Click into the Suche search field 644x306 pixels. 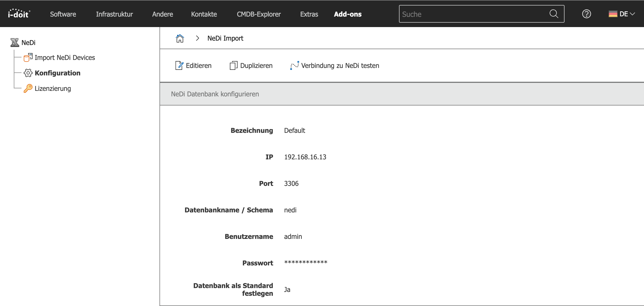473,14
